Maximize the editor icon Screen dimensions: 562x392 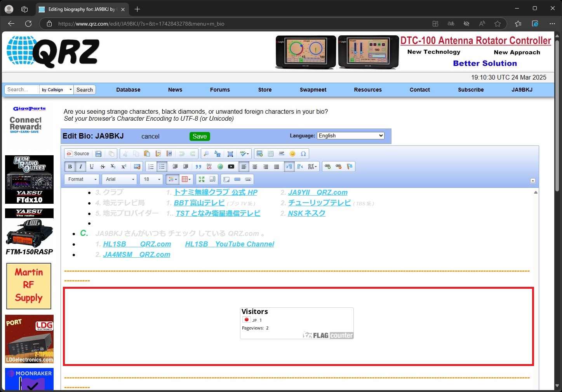point(201,179)
